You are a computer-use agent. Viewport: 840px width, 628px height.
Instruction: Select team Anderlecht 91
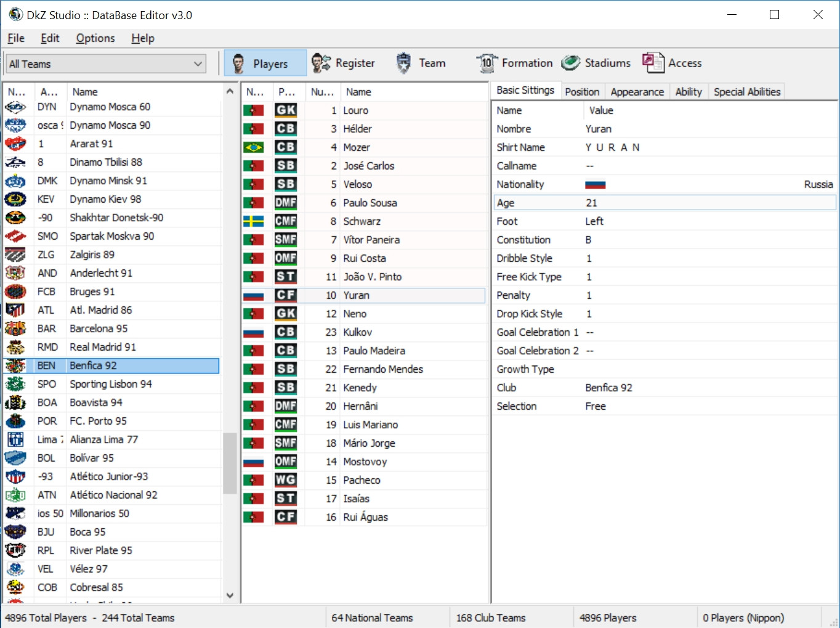tap(101, 273)
